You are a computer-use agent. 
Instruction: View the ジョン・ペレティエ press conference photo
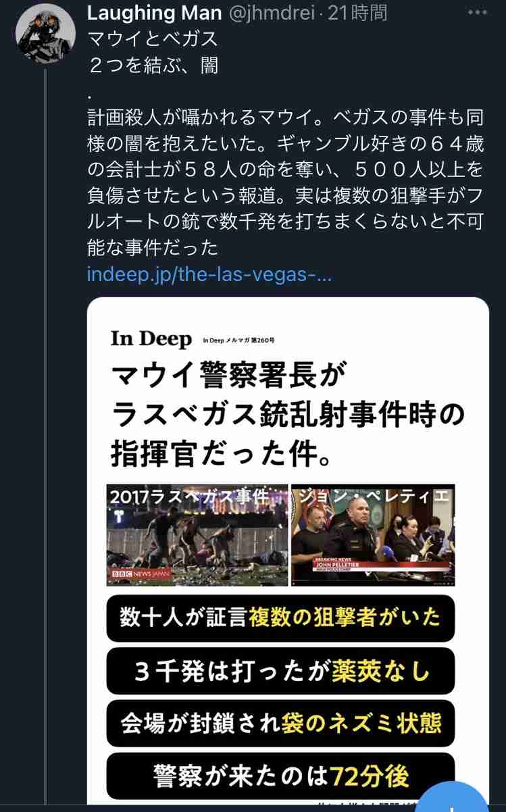(x=373, y=534)
